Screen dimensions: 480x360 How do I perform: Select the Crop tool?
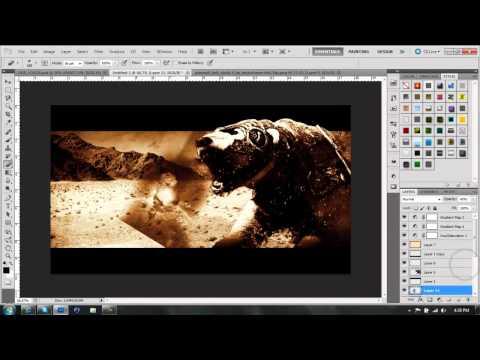(x=8, y=115)
